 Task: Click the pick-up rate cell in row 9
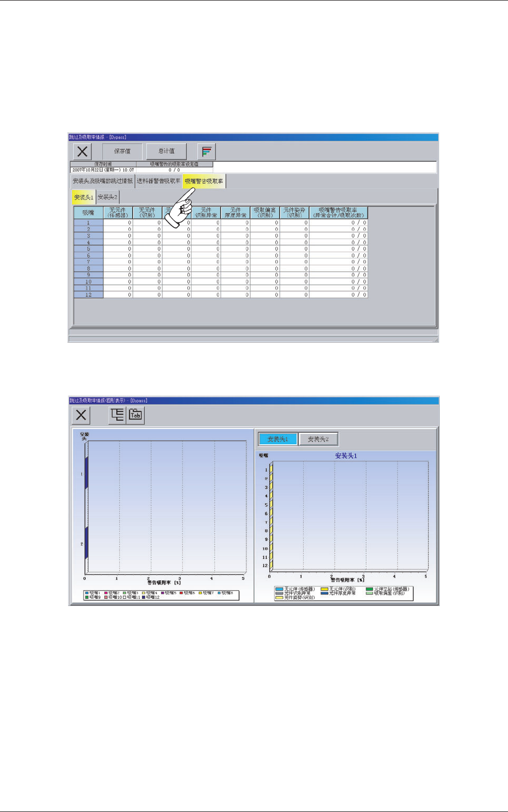point(339,275)
